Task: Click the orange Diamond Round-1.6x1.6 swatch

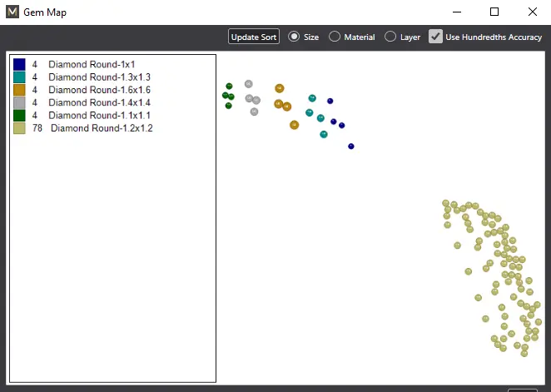Action: tap(19, 90)
